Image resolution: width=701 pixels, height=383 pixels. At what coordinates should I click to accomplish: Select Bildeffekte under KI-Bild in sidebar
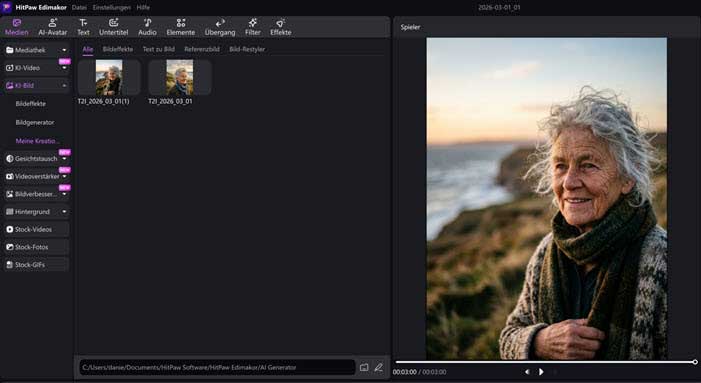[x=30, y=104]
